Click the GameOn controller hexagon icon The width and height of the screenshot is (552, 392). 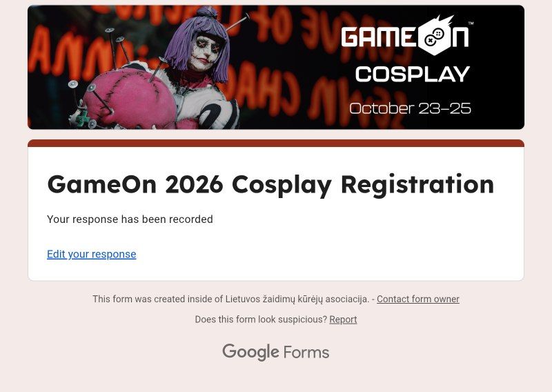pos(434,36)
